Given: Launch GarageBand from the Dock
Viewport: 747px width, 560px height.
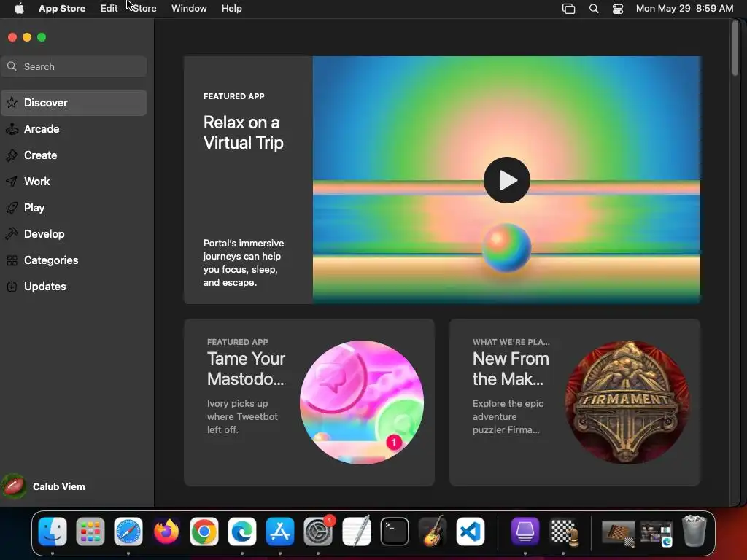Looking at the screenshot, I should point(433,532).
